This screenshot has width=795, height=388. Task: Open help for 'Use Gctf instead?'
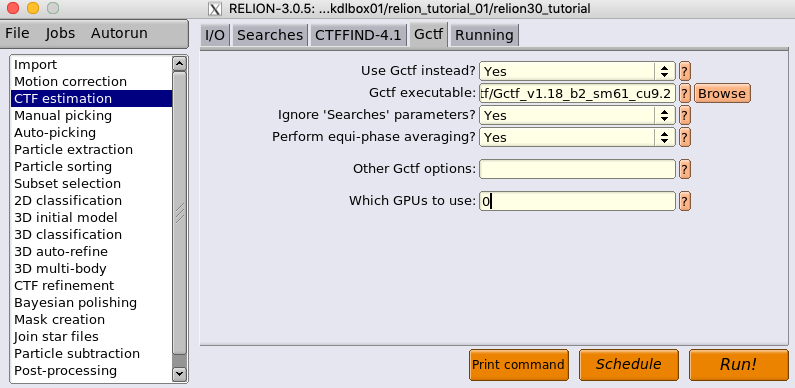point(684,72)
